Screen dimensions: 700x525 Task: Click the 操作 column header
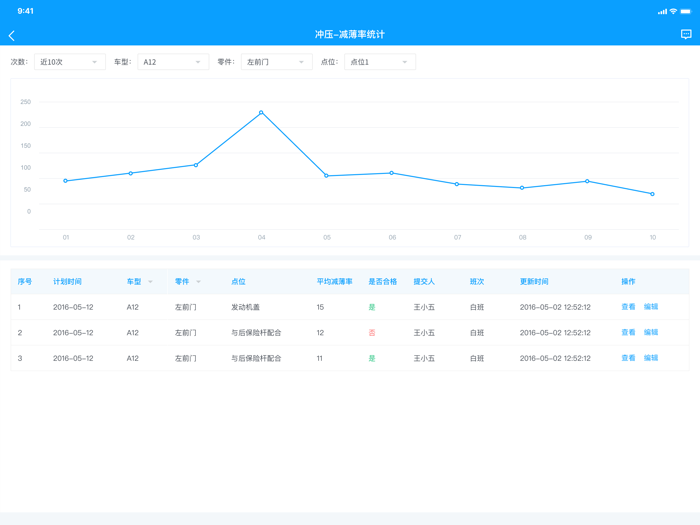tap(628, 282)
